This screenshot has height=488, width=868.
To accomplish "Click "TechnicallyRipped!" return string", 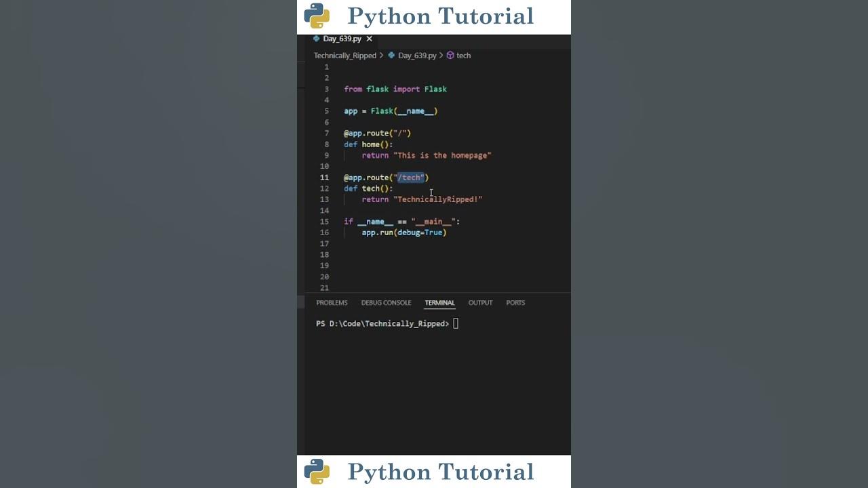I will pos(438,199).
